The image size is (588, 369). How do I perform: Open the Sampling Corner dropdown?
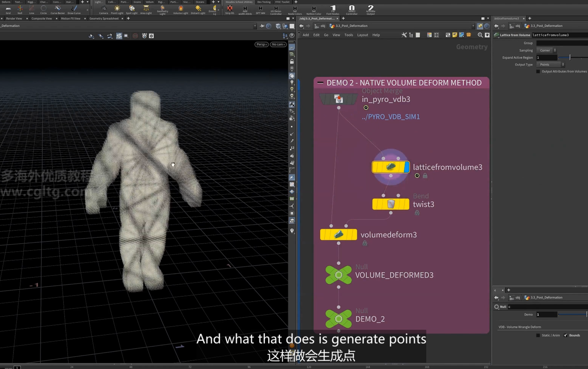(546, 50)
